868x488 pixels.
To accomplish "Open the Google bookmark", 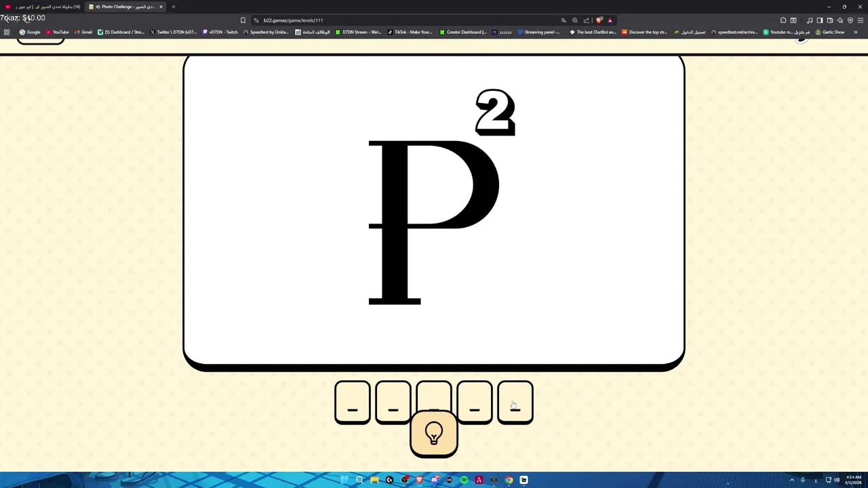I will coord(30,32).
